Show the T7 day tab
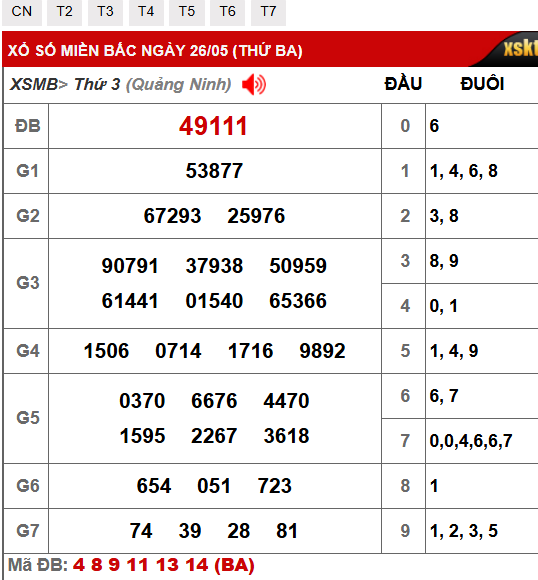The width and height of the screenshot is (538, 580). 268,12
